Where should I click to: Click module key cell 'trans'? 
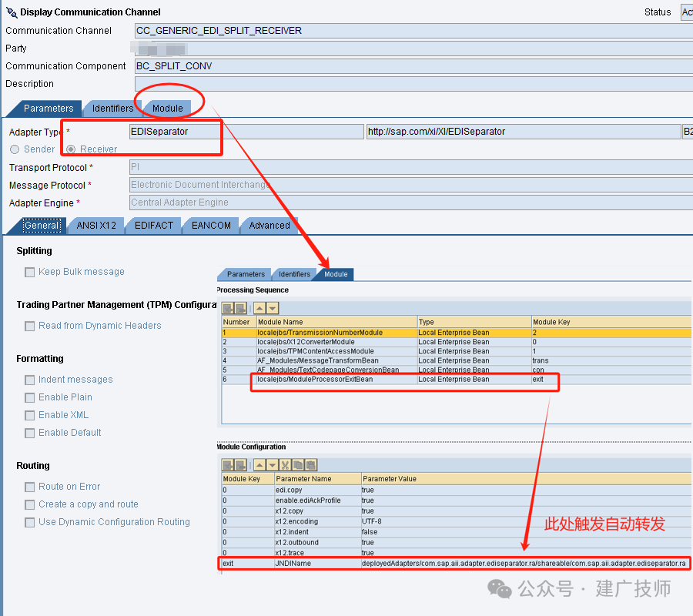pos(611,360)
